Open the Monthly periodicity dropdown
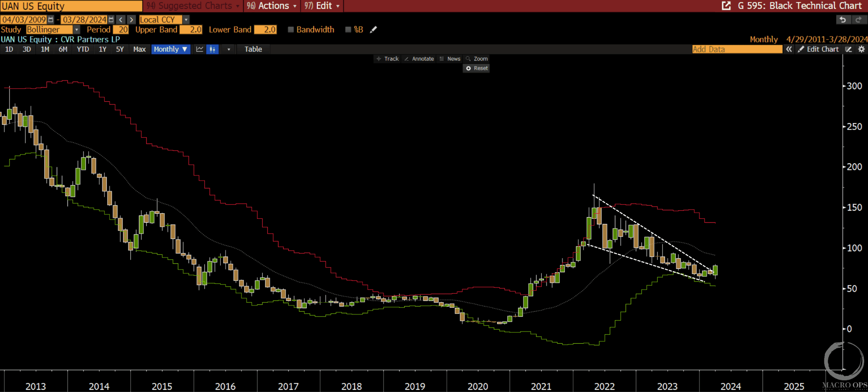The height and width of the screenshot is (392, 868). [x=171, y=49]
